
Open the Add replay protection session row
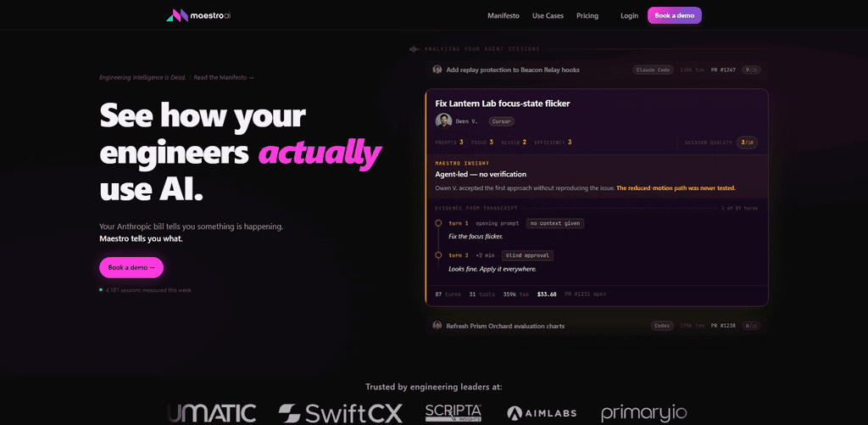(x=597, y=70)
